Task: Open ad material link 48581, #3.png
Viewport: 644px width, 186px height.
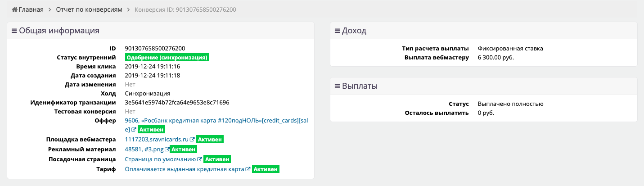Action: coord(144,150)
